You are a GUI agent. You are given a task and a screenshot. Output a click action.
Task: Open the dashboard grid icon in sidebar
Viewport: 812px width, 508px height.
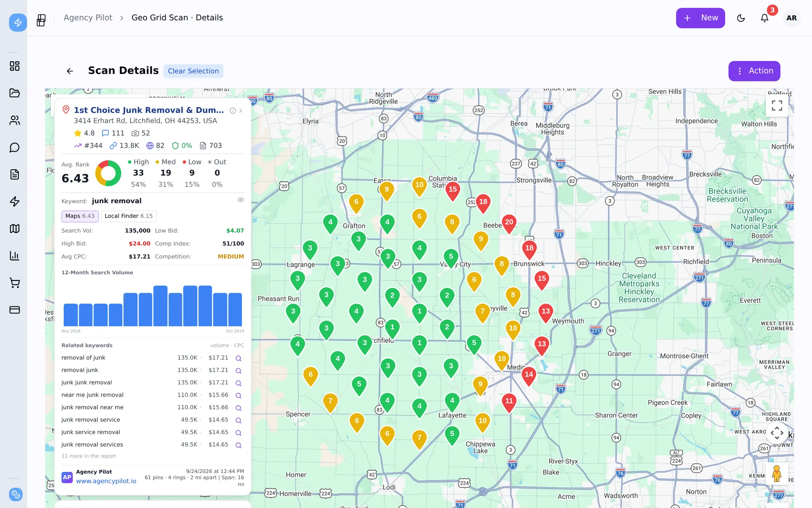tap(15, 66)
